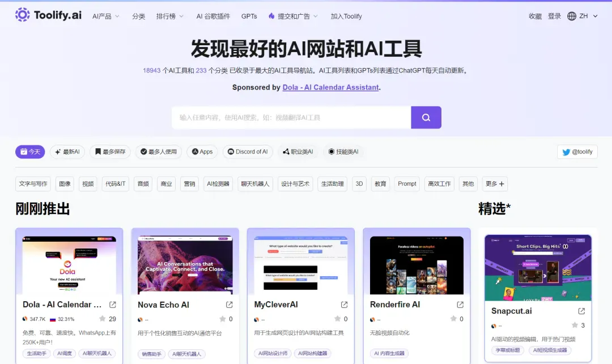The height and width of the screenshot is (364, 612).
Task: Click star icon on Dola card
Action: (x=102, y=318)
